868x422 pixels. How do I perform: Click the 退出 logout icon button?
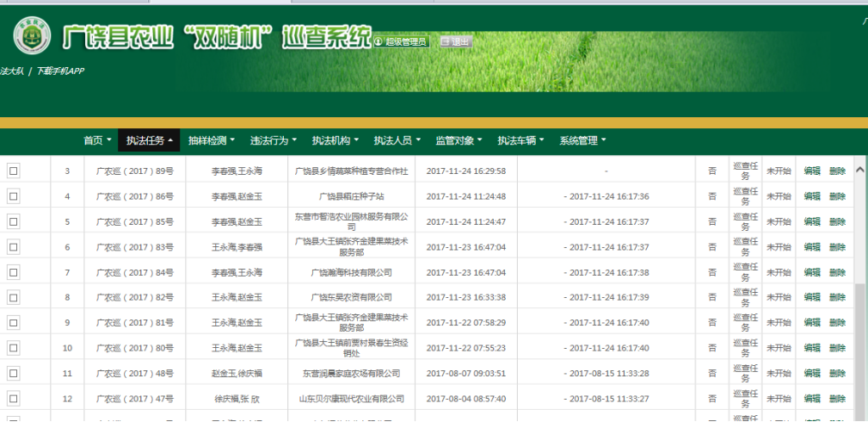[x=445, y=41]
